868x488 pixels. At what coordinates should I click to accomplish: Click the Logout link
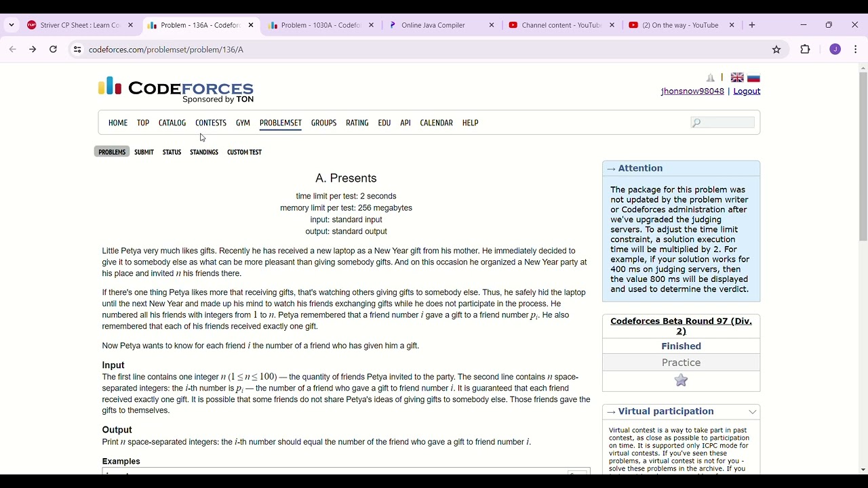pos(747,91)
